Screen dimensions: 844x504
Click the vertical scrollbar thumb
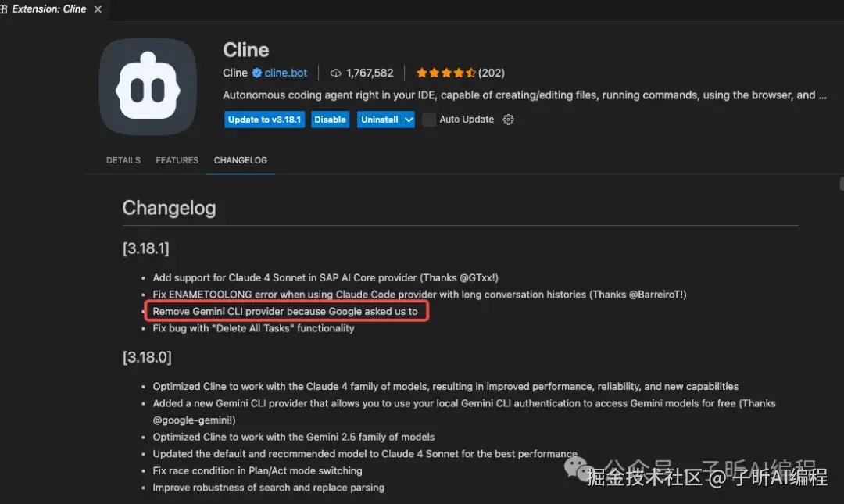[x=842, y=184]
